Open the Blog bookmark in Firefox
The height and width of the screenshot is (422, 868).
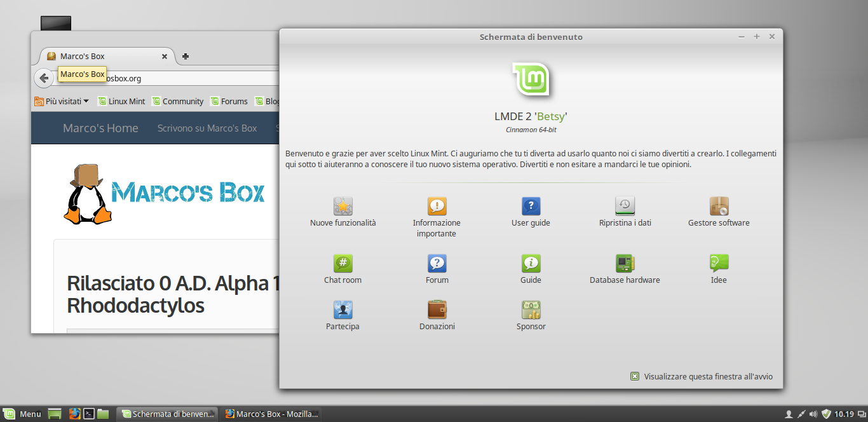pyautogui.click(x=267, y=101)
